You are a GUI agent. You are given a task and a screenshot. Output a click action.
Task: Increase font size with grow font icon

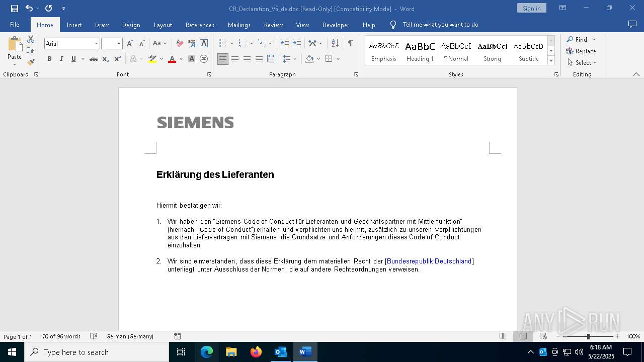coord(130,44)
